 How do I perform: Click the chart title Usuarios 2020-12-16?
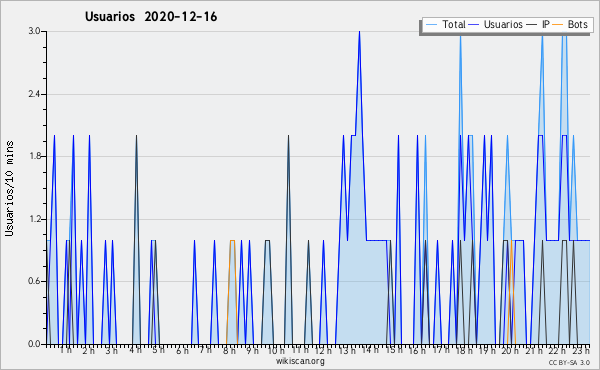(151, 17)
